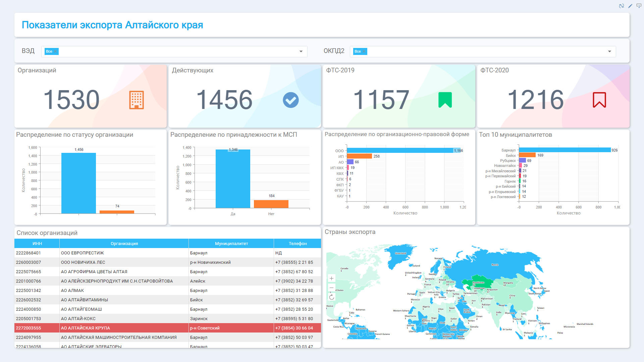The height and width of the screenshot is (362, 644).
Task: Reset the export countries map view
Action: (331, 297)
